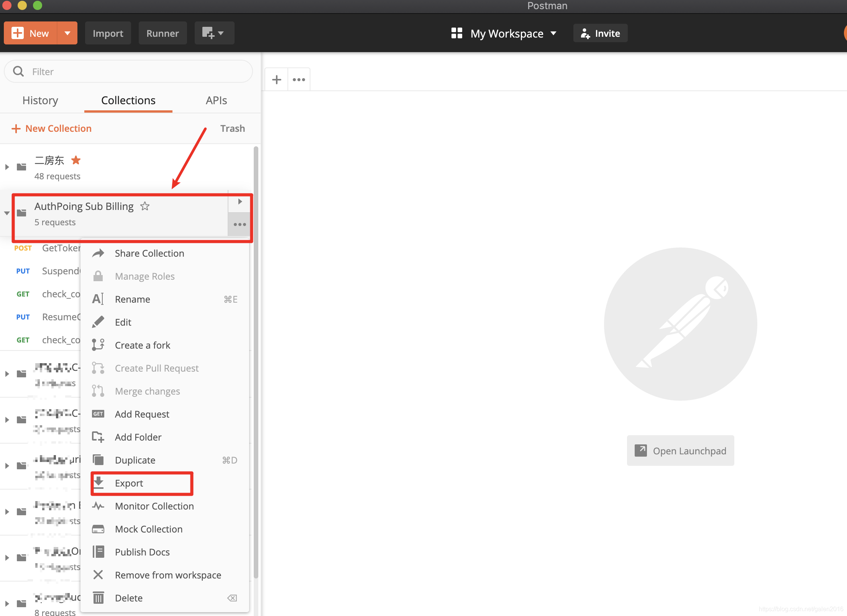
Task: Switch to the History tab
Action: [40, 100]
